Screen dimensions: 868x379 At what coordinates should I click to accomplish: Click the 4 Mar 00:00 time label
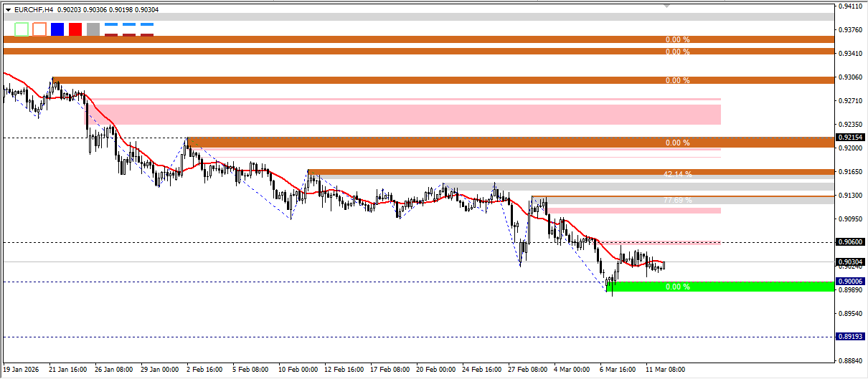(573, 370)
